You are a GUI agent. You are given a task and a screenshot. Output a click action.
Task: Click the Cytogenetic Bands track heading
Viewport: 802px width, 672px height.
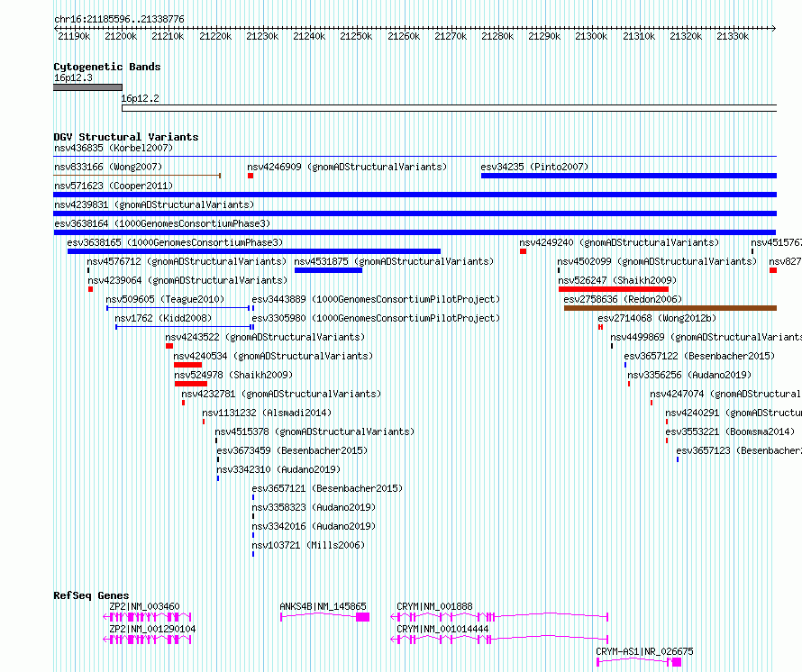107,67
